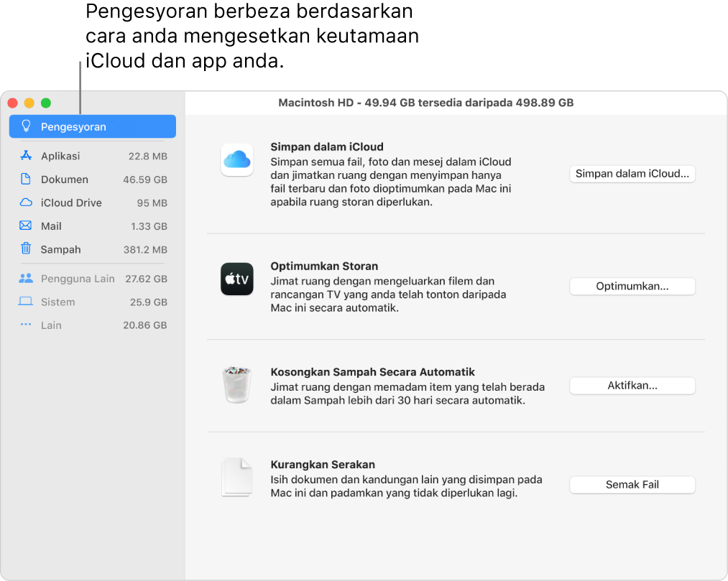The height and width of the screenshot is (581, 728).
Task: Open the Aplikasi category
Action: [93, 156]
